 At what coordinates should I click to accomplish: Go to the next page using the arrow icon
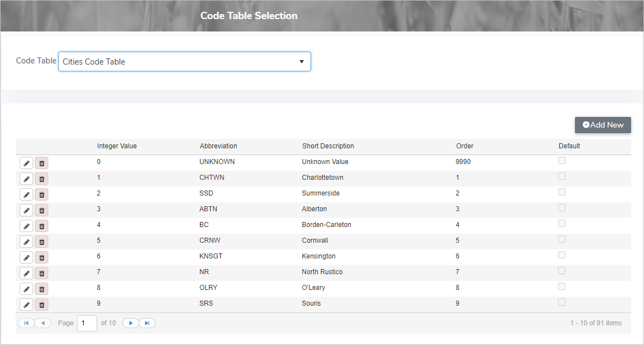click(x=130, y=323)
